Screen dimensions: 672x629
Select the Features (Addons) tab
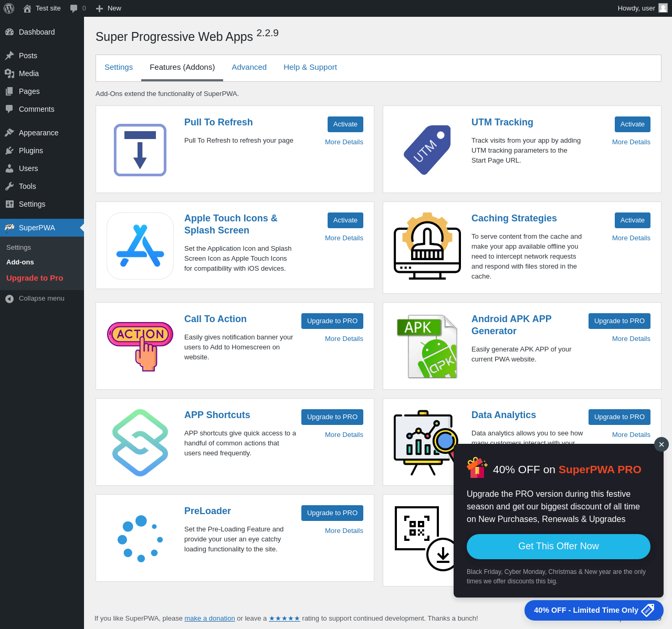[182, 67]
